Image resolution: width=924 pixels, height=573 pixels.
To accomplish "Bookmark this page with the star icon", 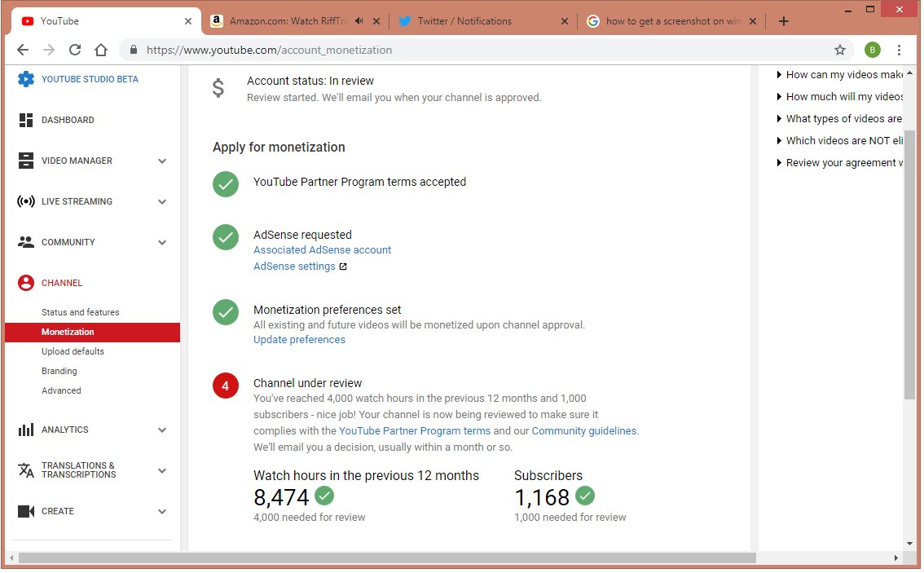I will pos(842,50).
